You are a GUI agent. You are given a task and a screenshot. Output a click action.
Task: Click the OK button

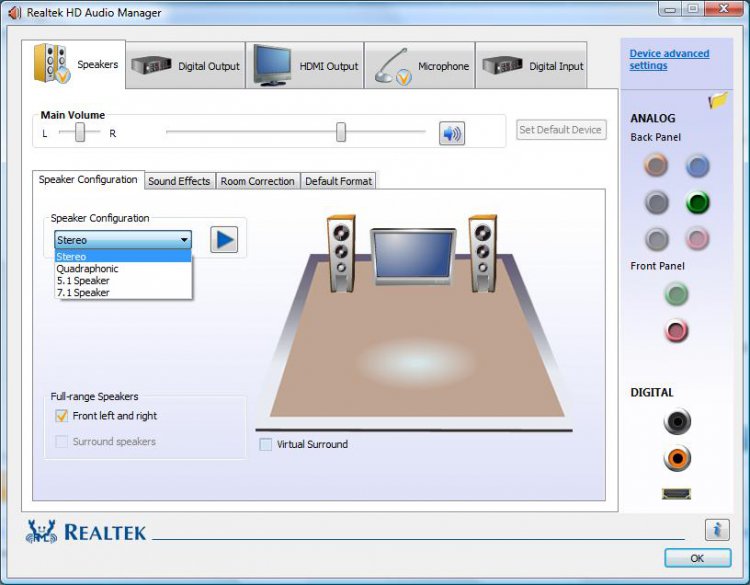click(x=697, y=558)
